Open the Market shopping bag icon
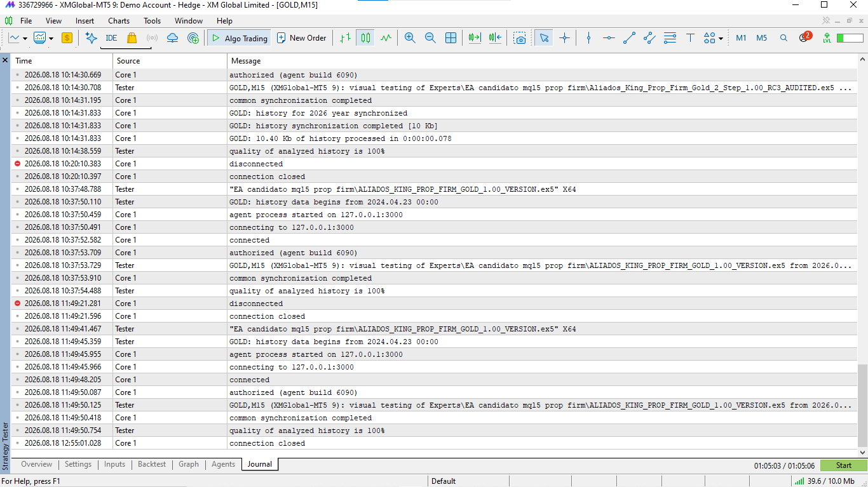The image size is (868, 487). click(132, 38)
